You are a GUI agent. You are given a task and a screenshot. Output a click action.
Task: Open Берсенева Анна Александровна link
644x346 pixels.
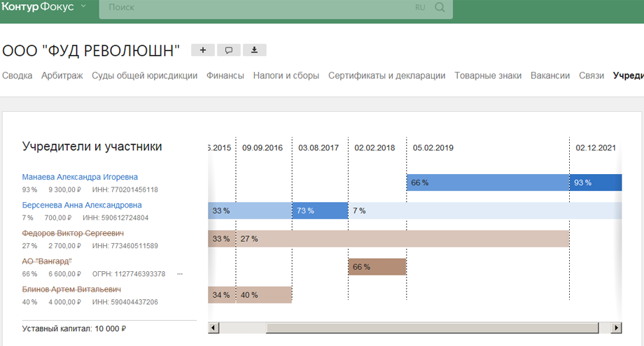click(x=82, y=205)
